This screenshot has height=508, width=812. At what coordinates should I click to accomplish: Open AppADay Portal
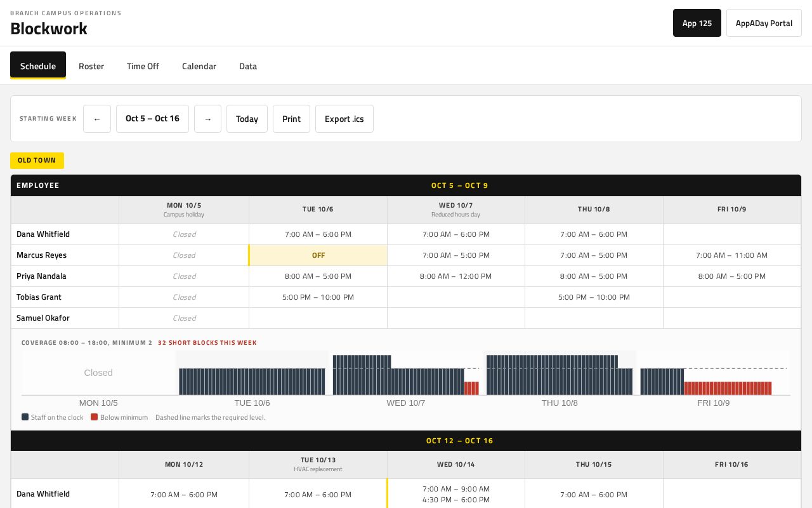click(764, 23)
